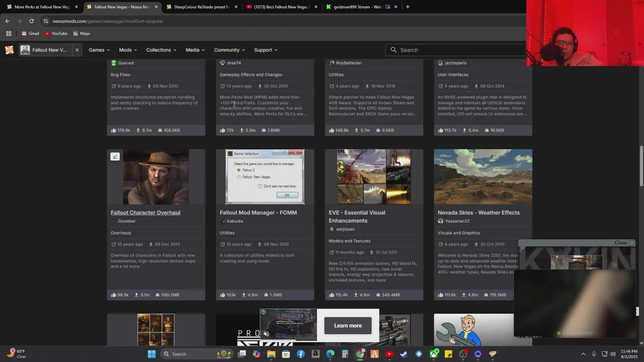Viewport: 644px width, 362px height.
Task: Open author weijiesen's profile
Action: click(x=345, y=229)
